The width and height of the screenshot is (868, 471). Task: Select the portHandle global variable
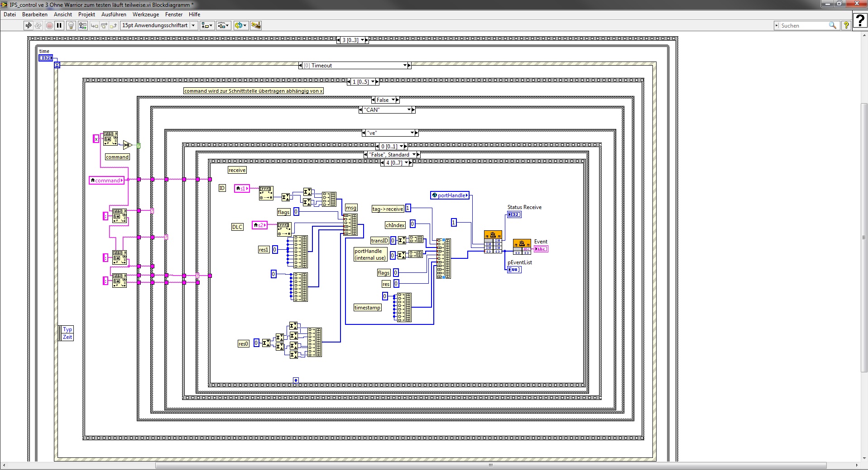click(450, 195)
